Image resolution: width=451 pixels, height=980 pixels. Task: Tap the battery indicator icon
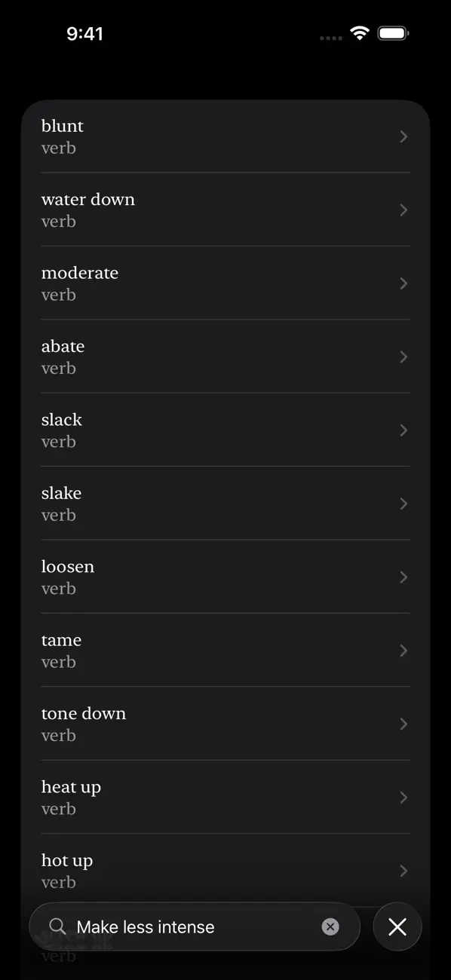click(393, 32)
